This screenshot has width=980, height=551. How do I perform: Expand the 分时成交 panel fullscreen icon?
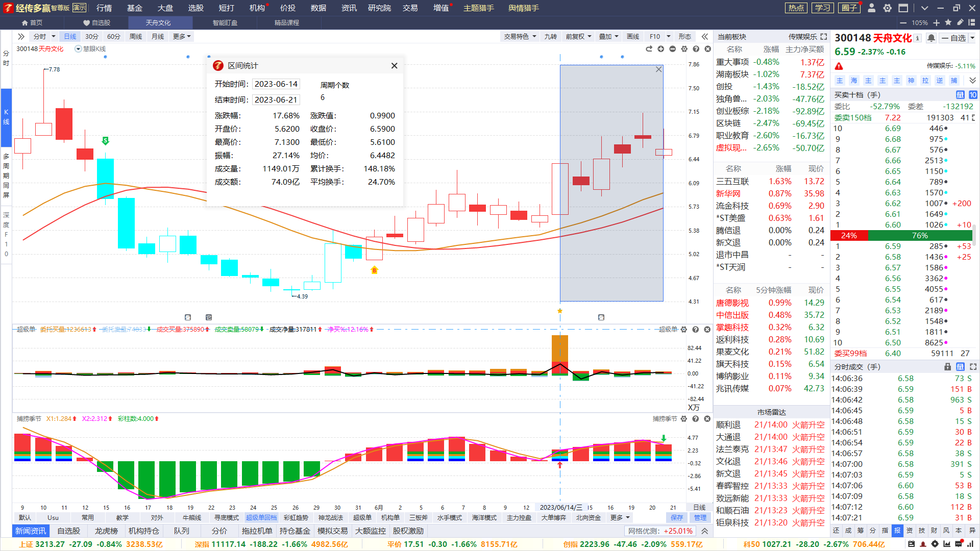click(973, 367)
